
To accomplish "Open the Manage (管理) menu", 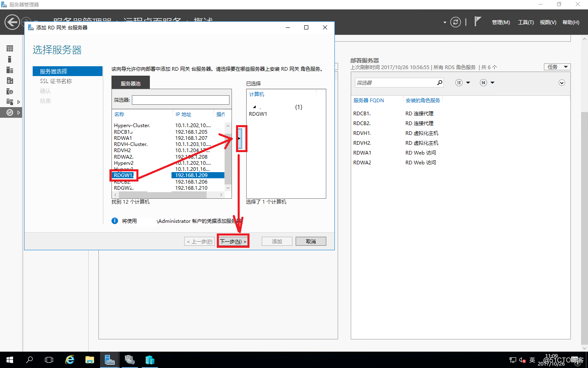I will tap(501, 22).
